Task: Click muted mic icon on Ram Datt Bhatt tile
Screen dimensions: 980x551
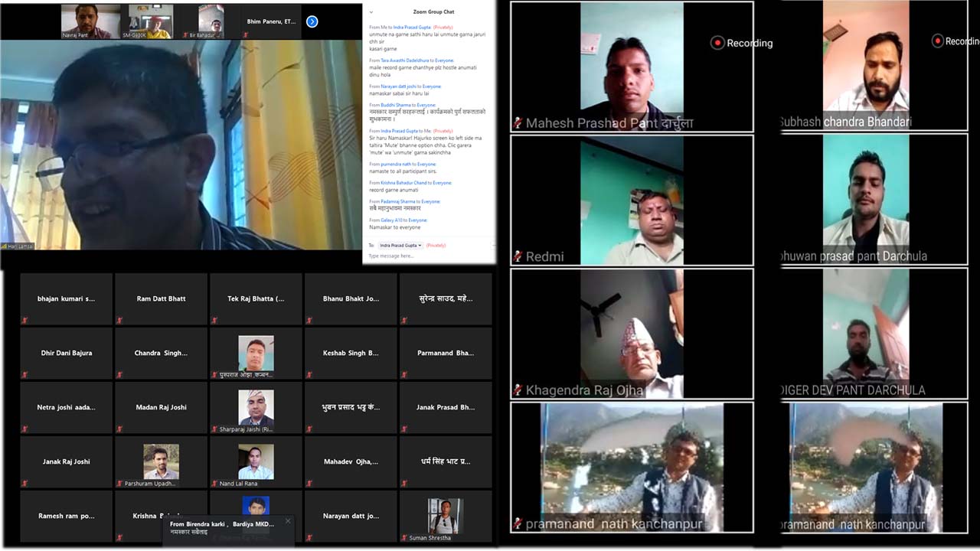Action: coord(119,321)
